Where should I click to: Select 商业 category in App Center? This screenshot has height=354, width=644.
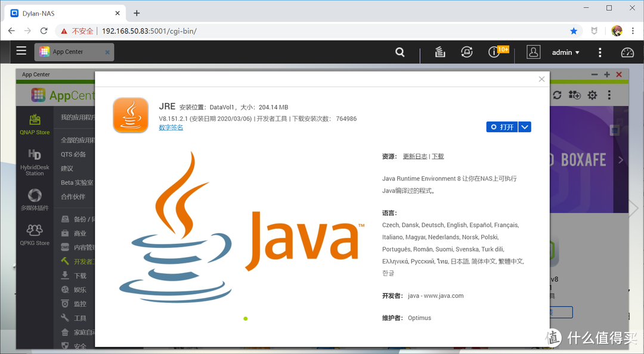[x=74, y=233]
